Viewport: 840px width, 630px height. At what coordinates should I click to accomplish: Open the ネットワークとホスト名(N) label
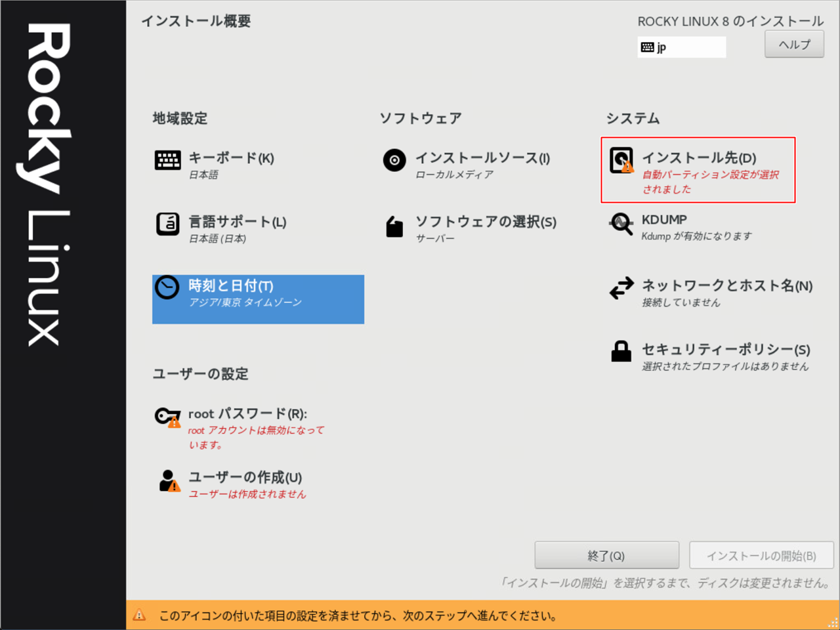[726, 285]
